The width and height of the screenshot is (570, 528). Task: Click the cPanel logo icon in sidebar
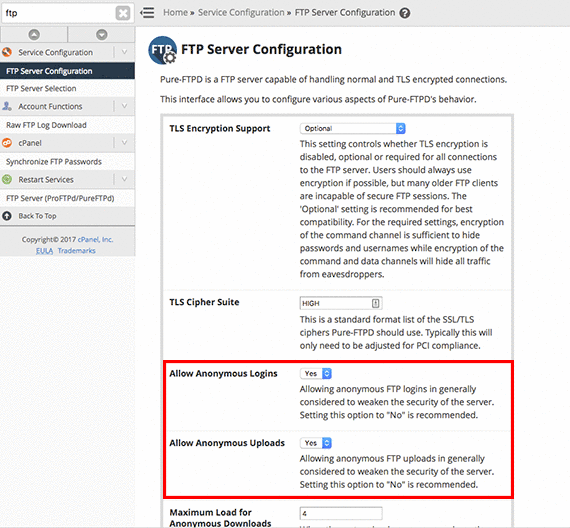(7, 143)
